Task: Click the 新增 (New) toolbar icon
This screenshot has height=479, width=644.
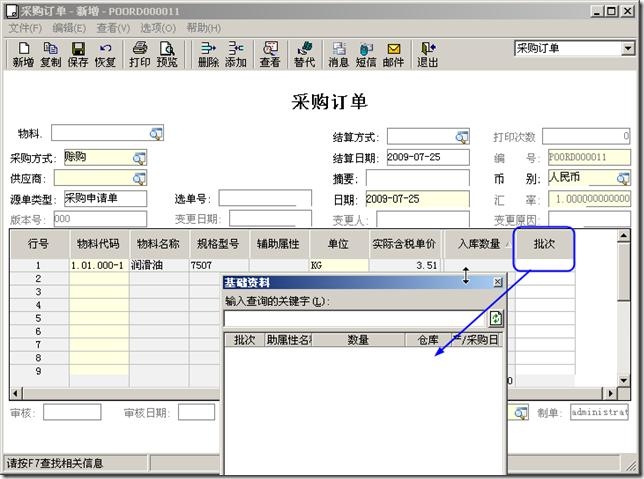Action: coord(22,54)
